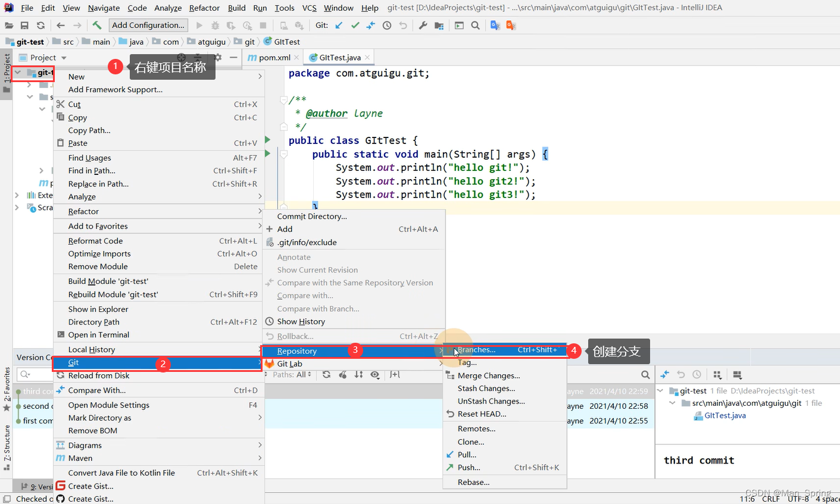
Task: Hide the Project panel with minus icon
Action: tap(233, 57)
